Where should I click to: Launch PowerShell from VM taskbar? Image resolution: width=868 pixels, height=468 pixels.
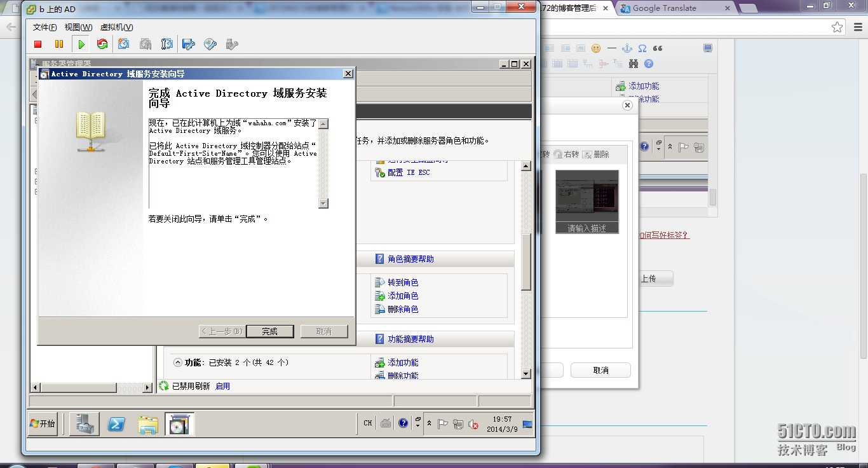pos(116,424)
